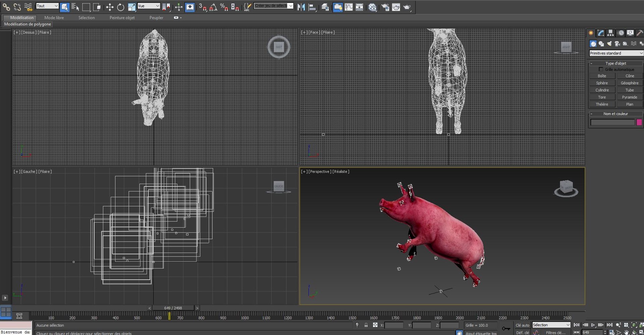
Task: Pick the select and scale tool
Action: point(131,7)
